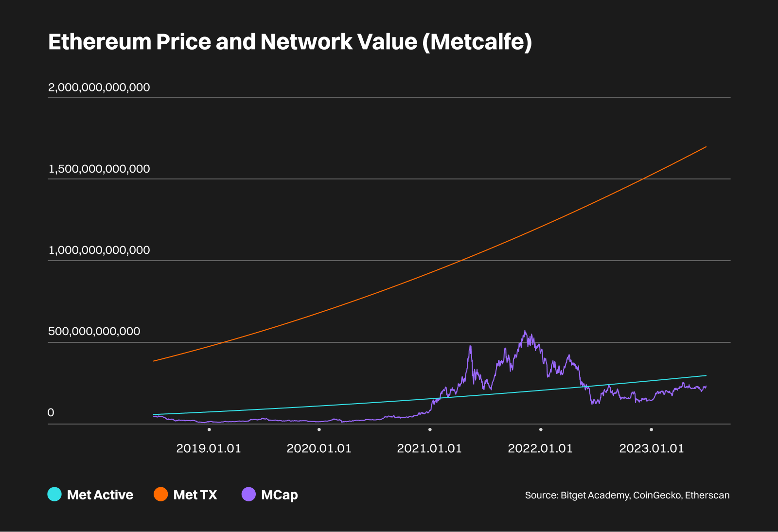Click the purple MCap legend circle
778x532 pixels.
pos(248,494)
